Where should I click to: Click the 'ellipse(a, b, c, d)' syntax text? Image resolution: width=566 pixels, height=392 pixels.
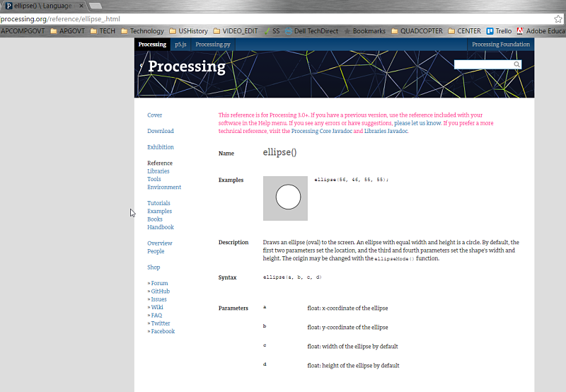coord(292,277)
